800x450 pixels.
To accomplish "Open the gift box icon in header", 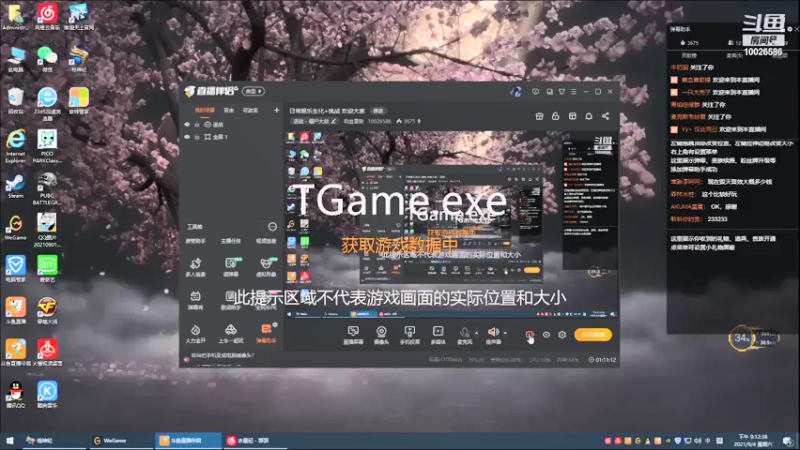I will tap(539, 116).
